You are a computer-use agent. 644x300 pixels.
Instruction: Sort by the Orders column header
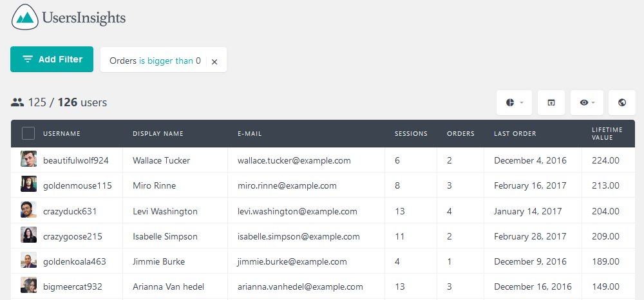[x=461, y=134]
